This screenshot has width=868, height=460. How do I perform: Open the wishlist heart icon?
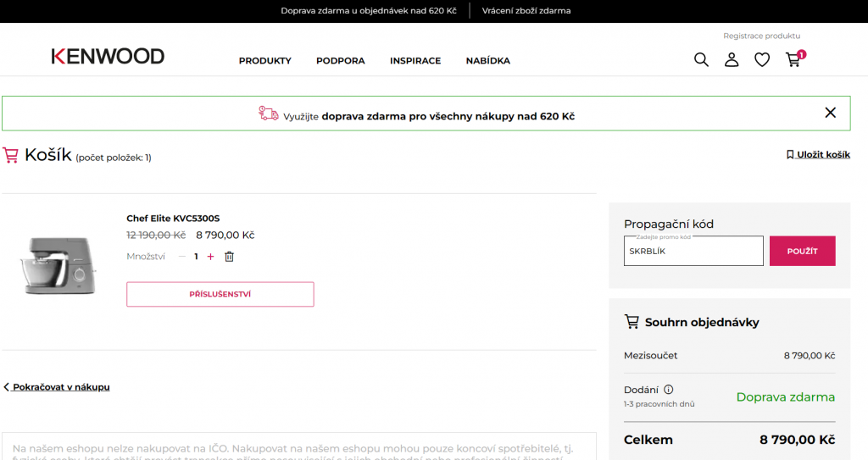pyautogui.click(x=762, y=60)
